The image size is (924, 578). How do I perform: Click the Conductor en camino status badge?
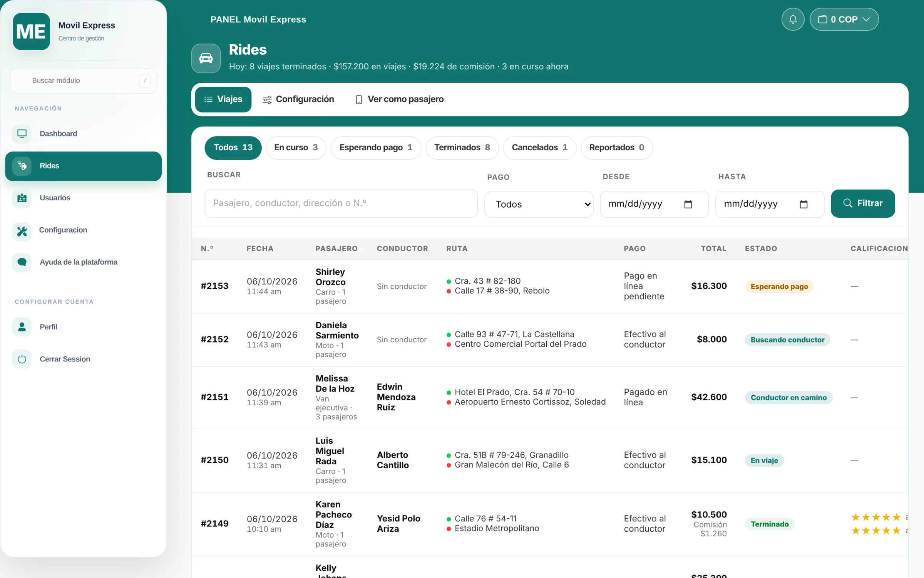click(x=788, y=398)
